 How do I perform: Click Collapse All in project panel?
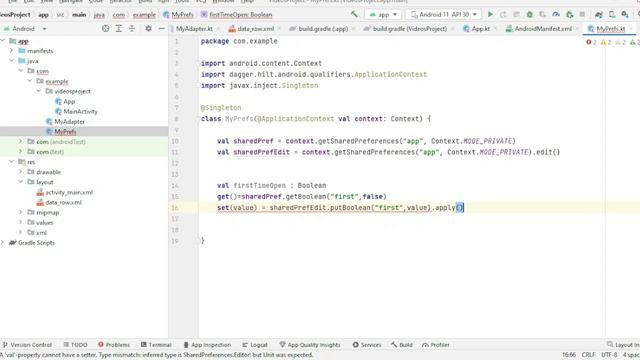(x=132, y=29)
